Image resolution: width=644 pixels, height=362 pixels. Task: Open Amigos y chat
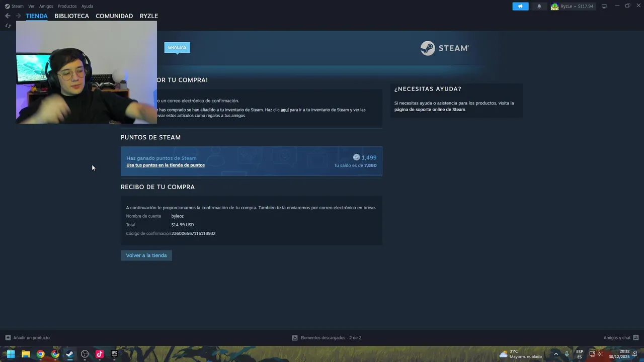tap(617, 338)
